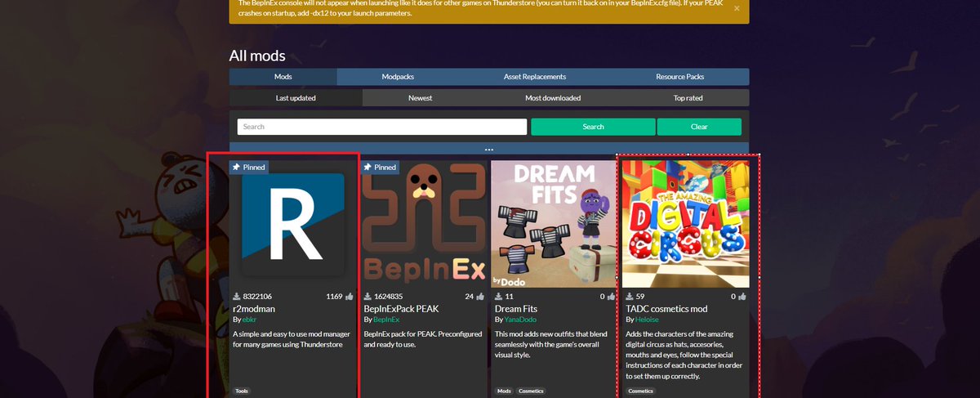
Task: Click the thumbs-up icon for Dream Fits
Action: 611,297
